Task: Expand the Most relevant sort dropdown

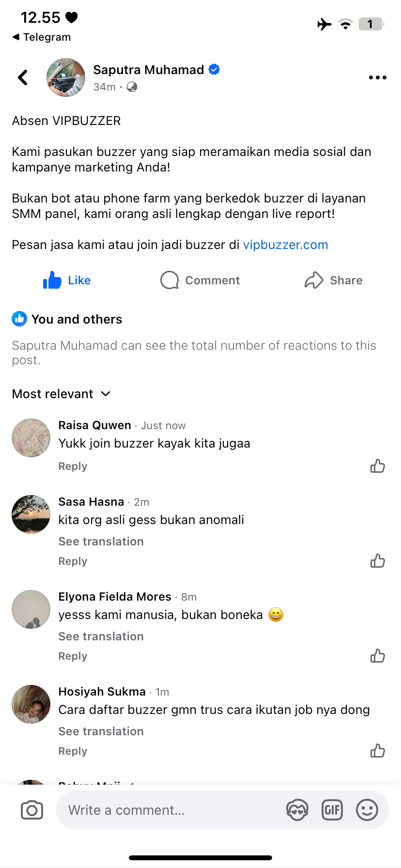Action: coord(62,394)
